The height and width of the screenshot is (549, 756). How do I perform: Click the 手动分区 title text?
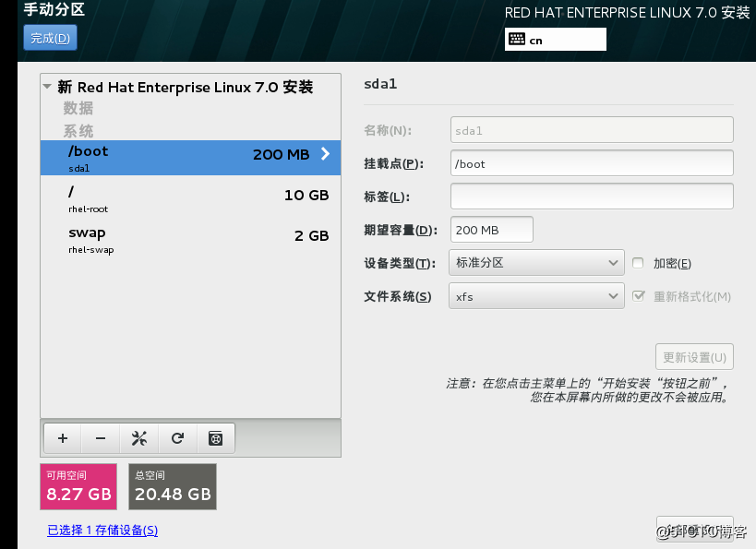(x=54, y=9)
